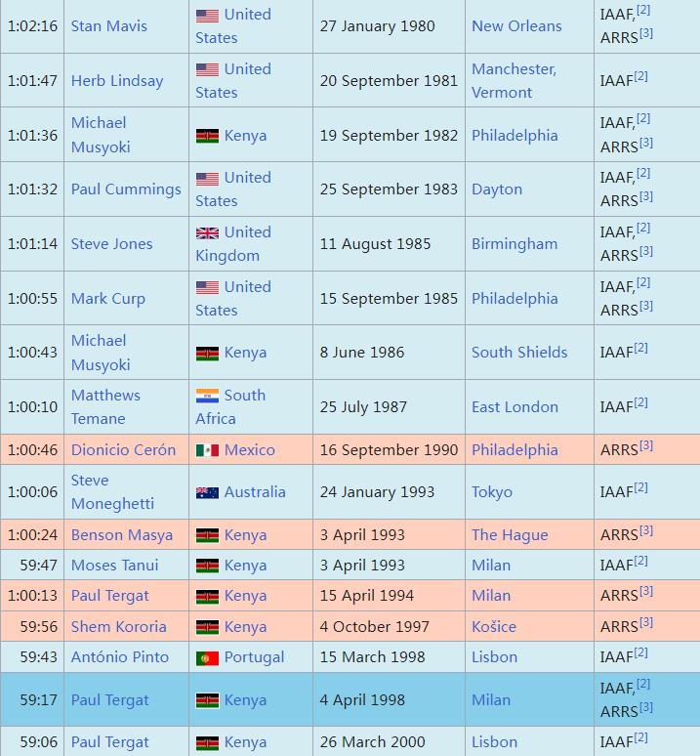Open the António Pinto link
This screenshot has width=700, height=756.
pyautogui.click(x=120, y=657)
